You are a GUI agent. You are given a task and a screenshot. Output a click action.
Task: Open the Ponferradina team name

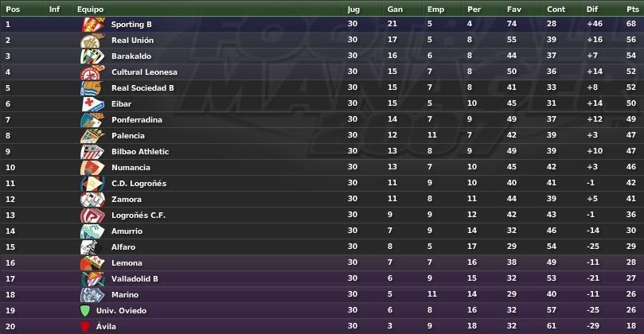coord(137,120)
